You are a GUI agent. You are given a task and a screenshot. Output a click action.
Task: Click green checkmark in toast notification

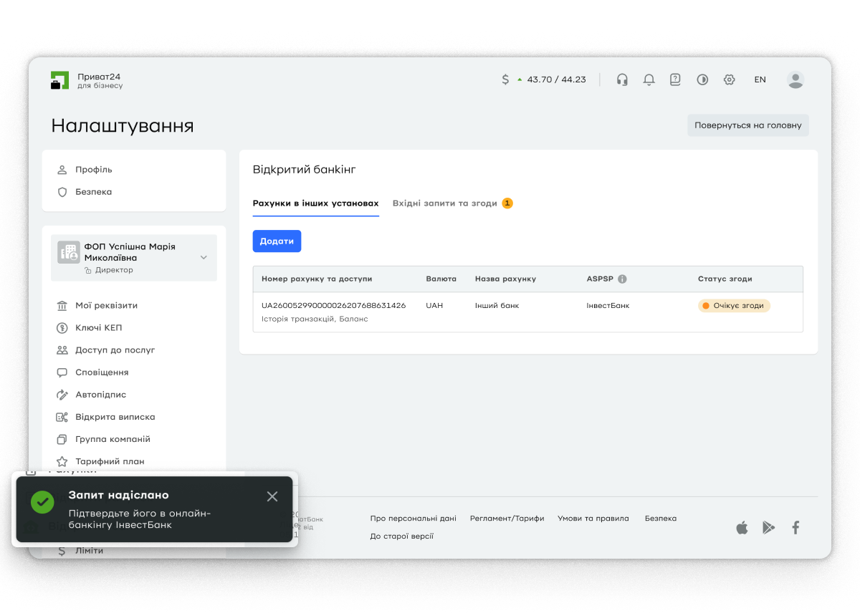point(42,502)
